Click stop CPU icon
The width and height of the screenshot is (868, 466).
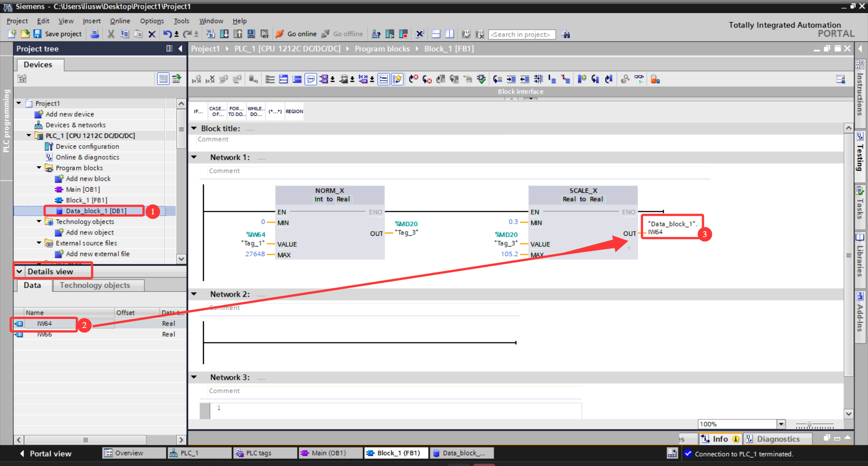tap(403, 34)
